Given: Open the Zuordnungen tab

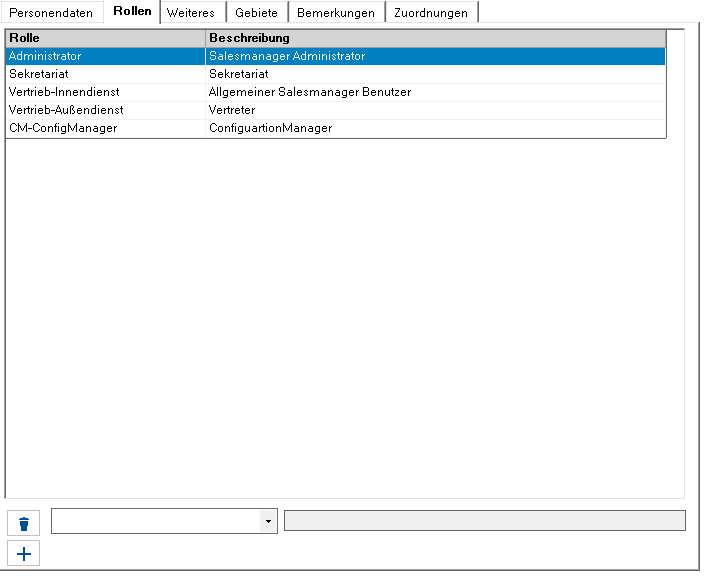Looking at the screenshot, I should pyautogui.click(x=431, y=13).
